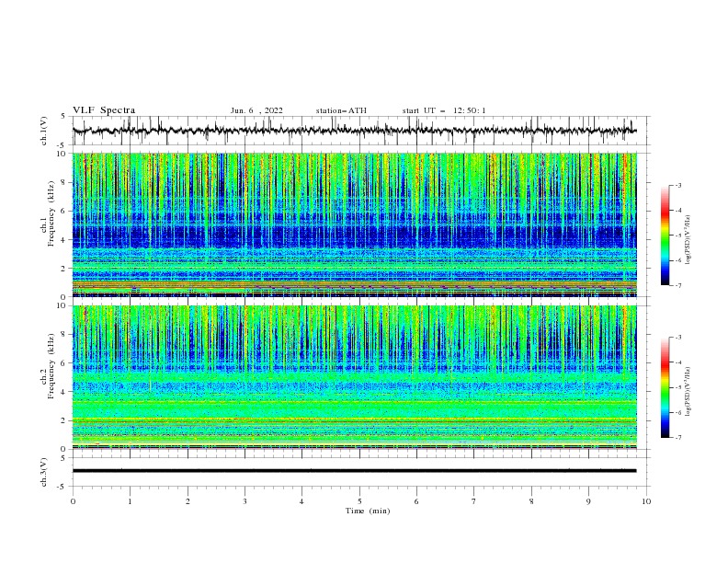This screenshot has width=728, height=563.
Task: Click the '6' frequency tick on ch.2 spectrogram
Action: pos(64,363)
